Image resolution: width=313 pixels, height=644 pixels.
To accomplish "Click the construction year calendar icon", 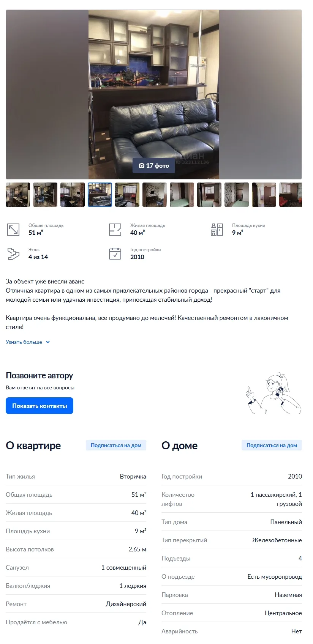I will pos(115,254).
